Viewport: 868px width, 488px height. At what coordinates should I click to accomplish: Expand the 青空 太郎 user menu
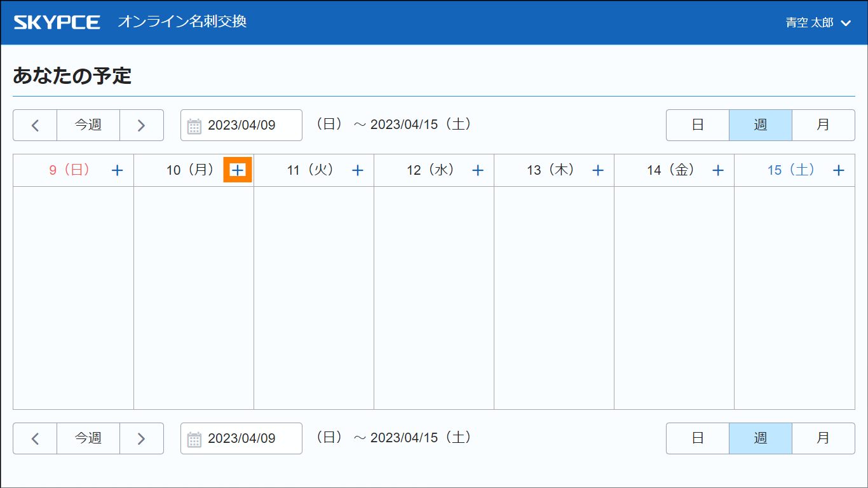pos(818,23)
